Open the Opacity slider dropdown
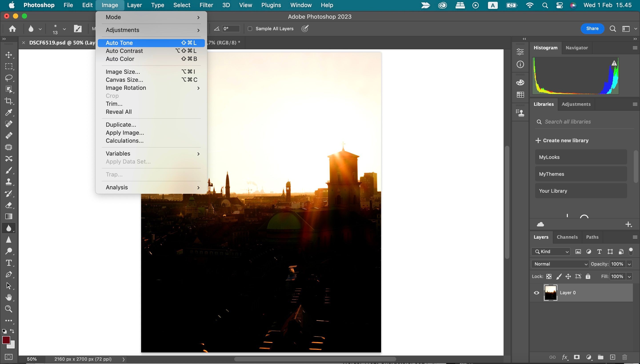This screenshot has width=640, height=364. (x=629, y=264)
